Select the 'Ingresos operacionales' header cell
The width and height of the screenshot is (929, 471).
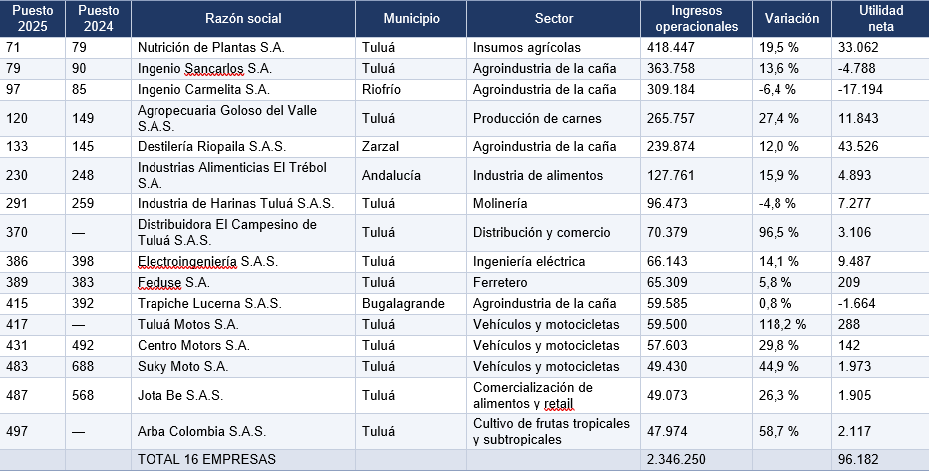click(x=697, y=18)
